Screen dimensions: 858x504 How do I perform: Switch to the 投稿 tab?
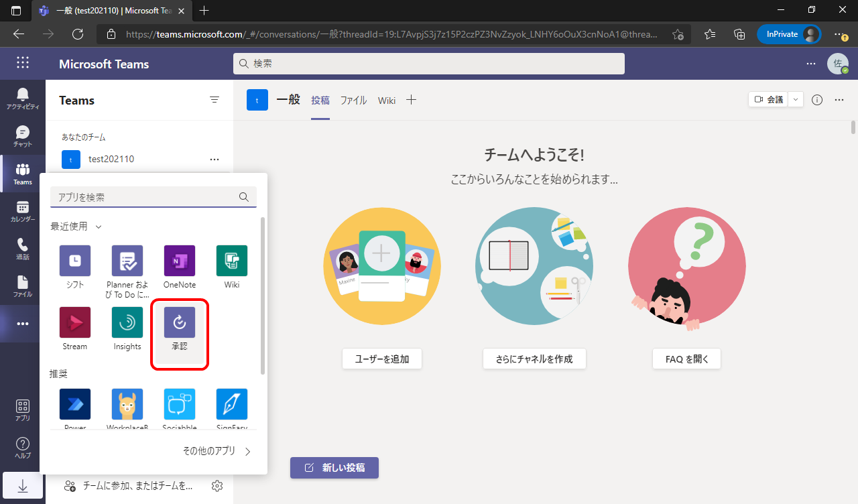320,100
